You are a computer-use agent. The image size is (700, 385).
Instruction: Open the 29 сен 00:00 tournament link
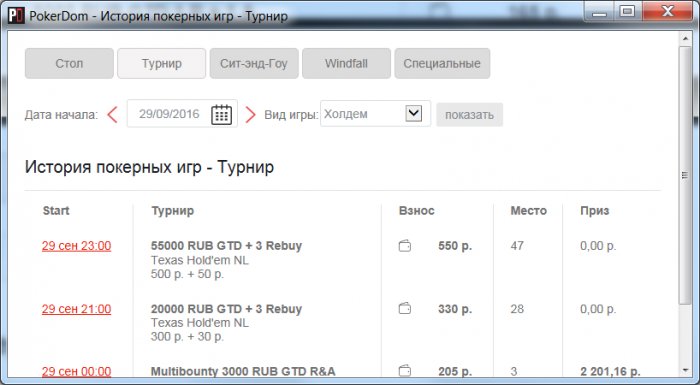76,371
